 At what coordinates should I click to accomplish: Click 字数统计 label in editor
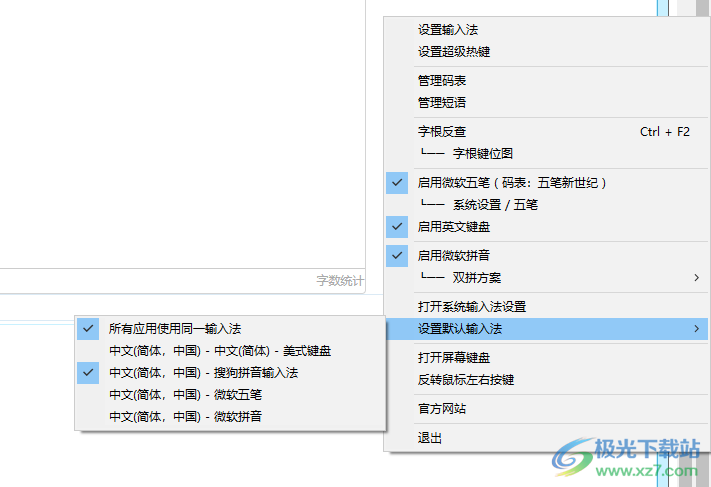[x=340, y=281]
